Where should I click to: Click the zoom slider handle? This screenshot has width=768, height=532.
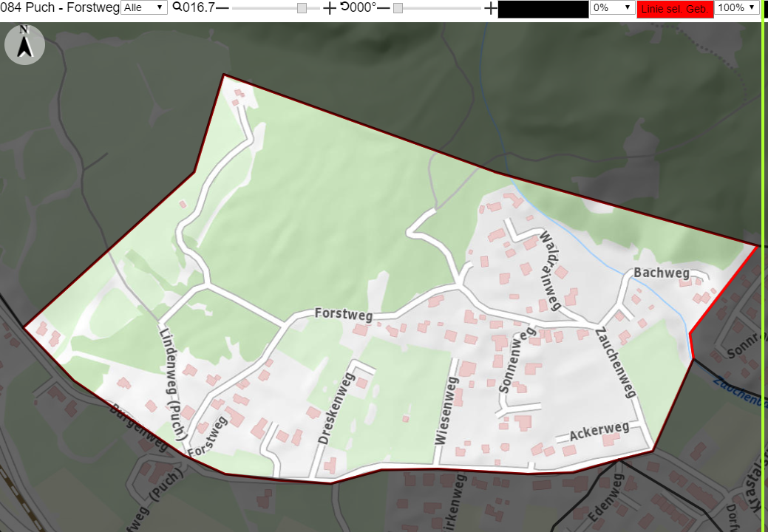click(302, 8)
